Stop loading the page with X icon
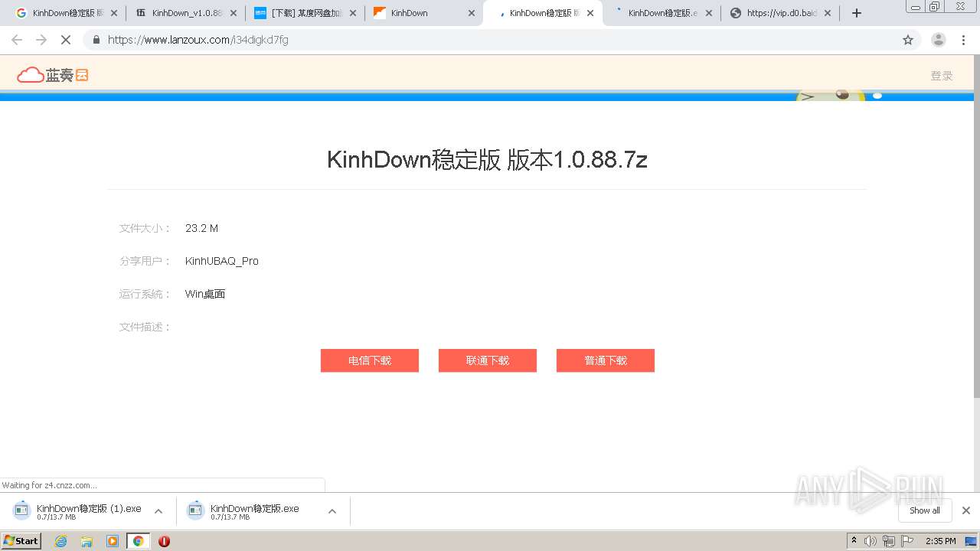The width and height of the screenshot is (980, 551). tap(66, 40)
